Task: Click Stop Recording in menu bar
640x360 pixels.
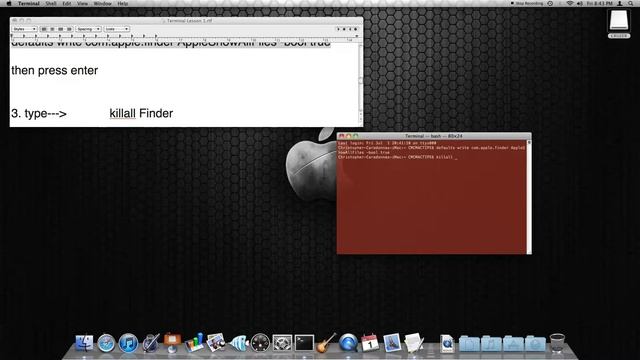Action: (527, 3)
